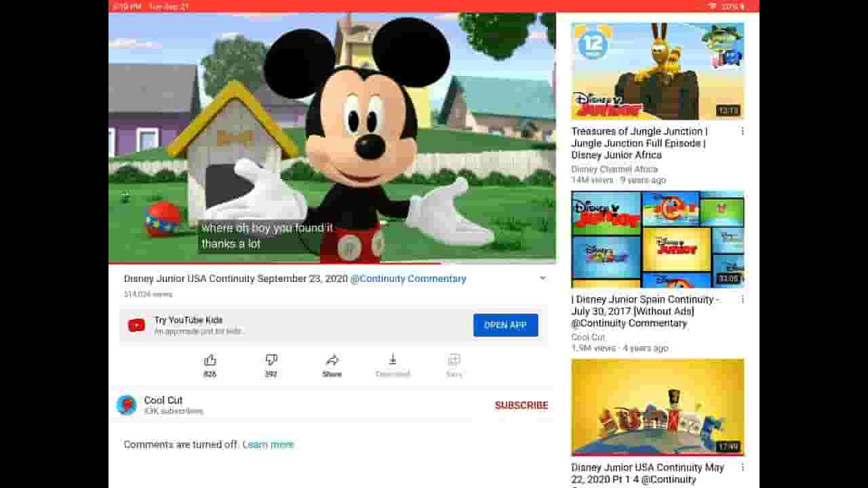
Task: Open the Cool Cut channel name
Action: click(x=163, y=400)
